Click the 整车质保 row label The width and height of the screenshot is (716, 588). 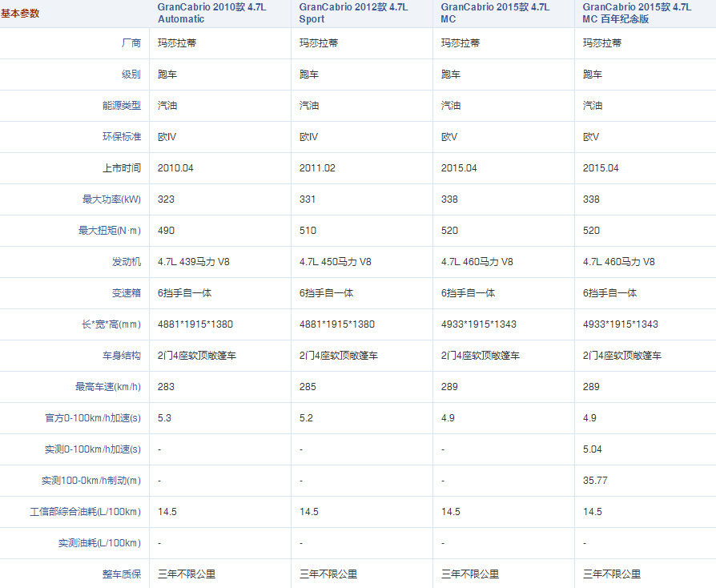(122, 574)
